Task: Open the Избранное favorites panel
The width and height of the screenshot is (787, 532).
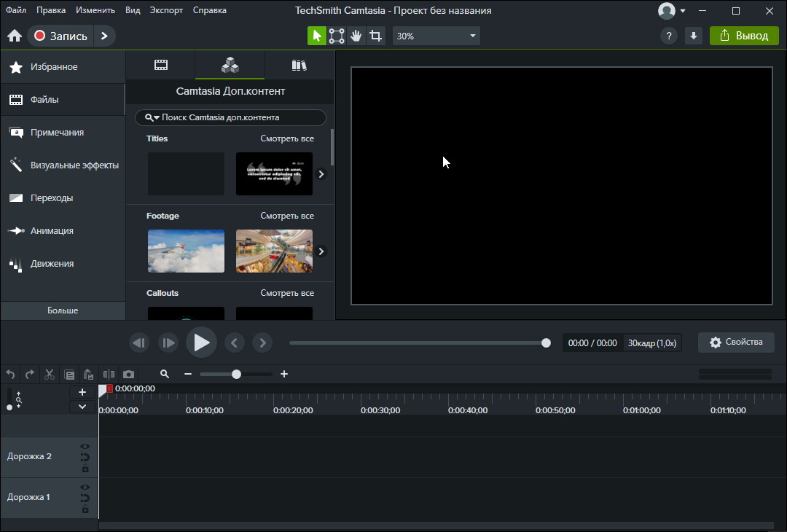Action: pyautogui.click(x=63, y=67)
